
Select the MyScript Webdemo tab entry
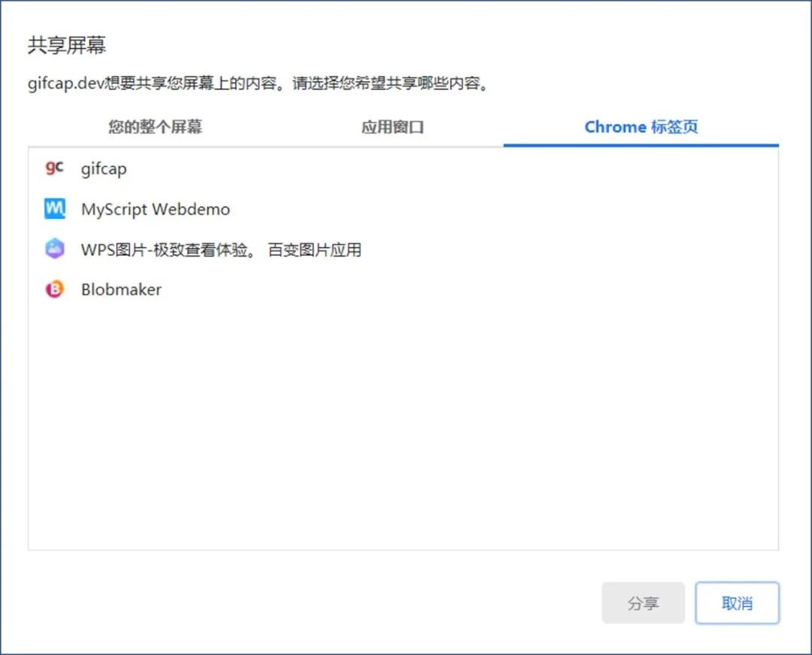pos(226,209)
